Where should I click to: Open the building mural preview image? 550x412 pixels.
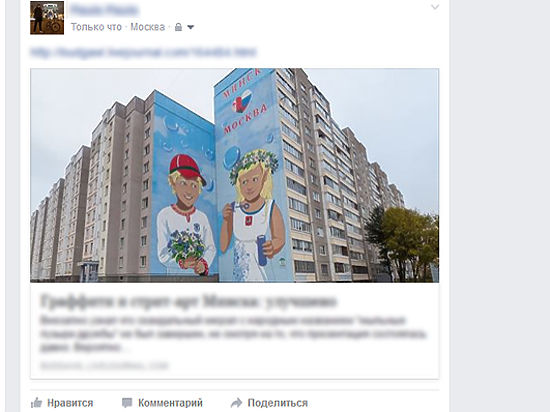click(x=235, y=175)
